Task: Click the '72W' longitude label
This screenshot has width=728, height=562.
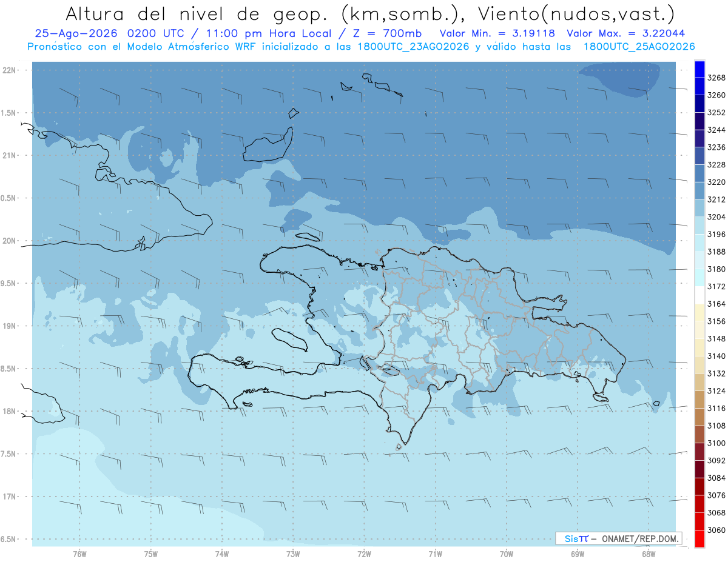Action: click(x=364, y=554)
